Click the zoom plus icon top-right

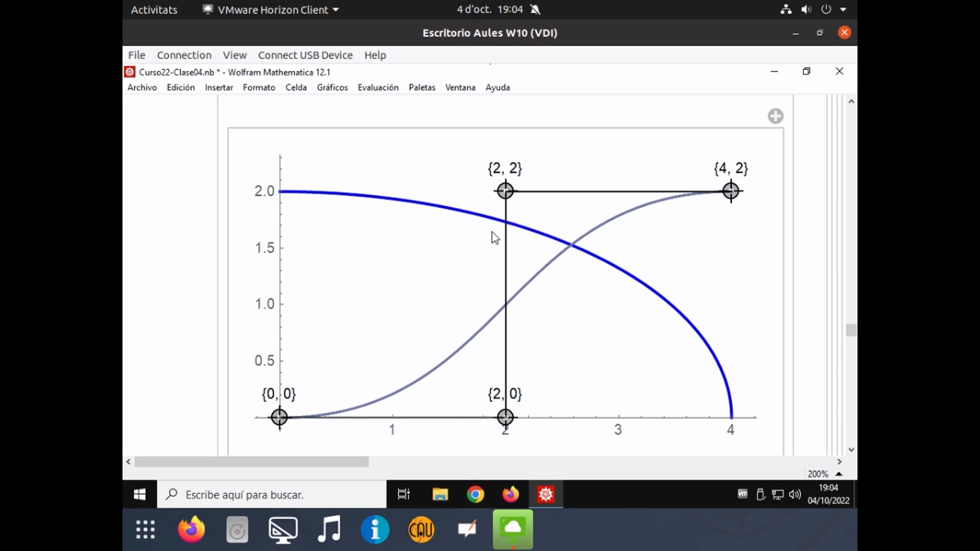[x=775, y=116]
